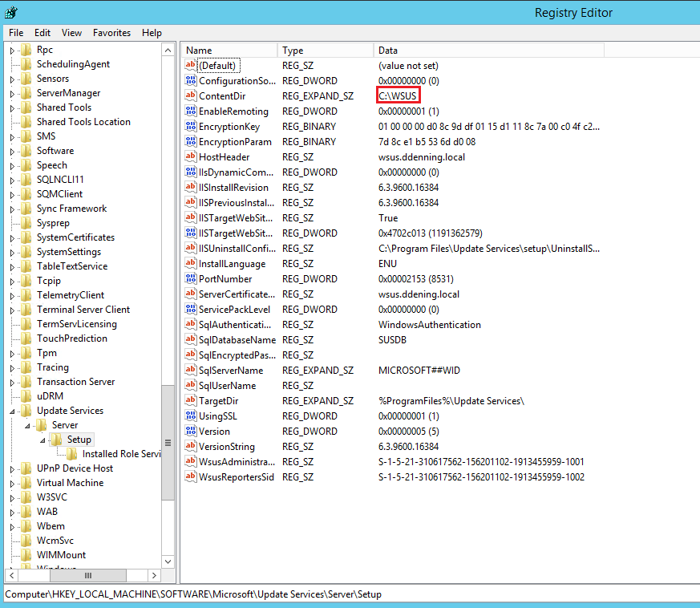Image resolution: width=700 pixels, height=608 pixels.
Task: Select the HostHeader registry value
Action: pos(224,157)
